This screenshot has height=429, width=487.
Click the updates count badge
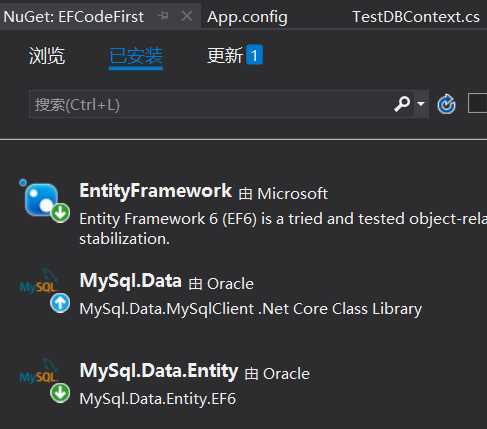(x=254, y=55)
